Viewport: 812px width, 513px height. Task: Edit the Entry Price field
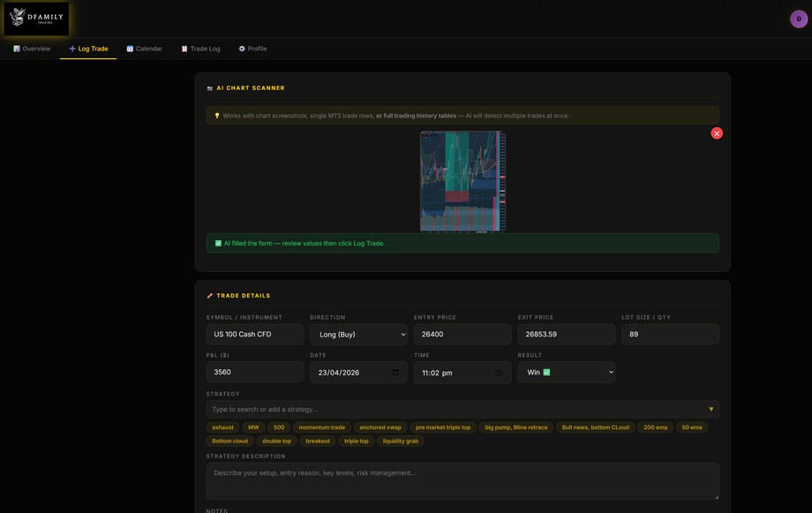click(x=462, y=335)
